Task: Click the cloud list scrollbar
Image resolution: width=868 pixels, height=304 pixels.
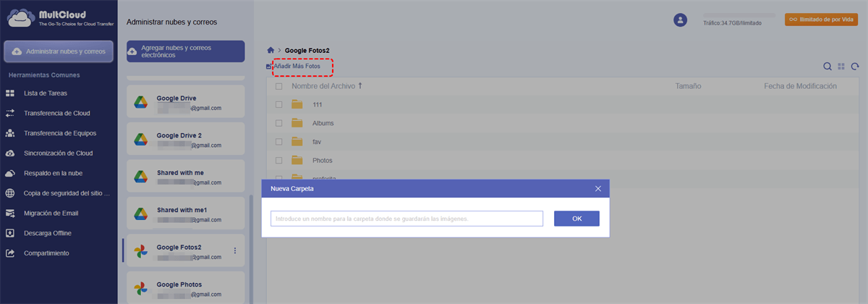Action: (x=251, y=250)
